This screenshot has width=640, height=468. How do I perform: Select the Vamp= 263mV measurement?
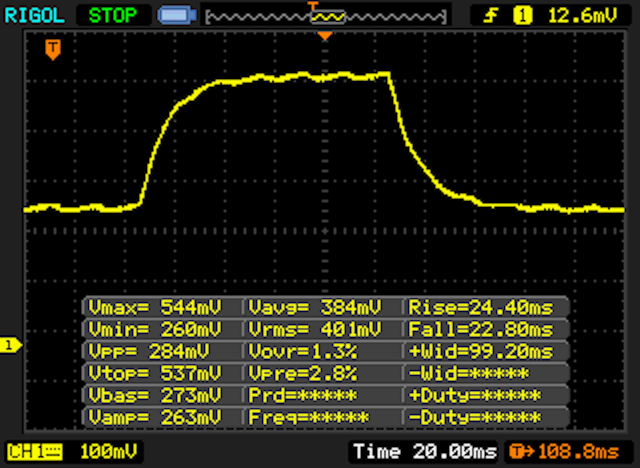point(155,417)
